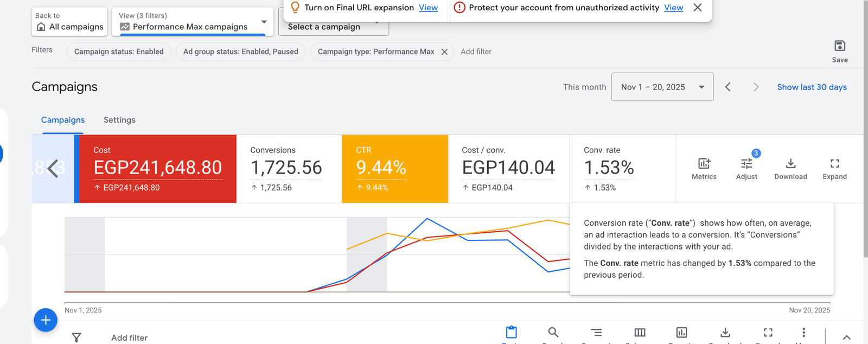This screenshot has height=344, width=868.
Task: Click the blue plus create button
Action: [x=46, y=320]
